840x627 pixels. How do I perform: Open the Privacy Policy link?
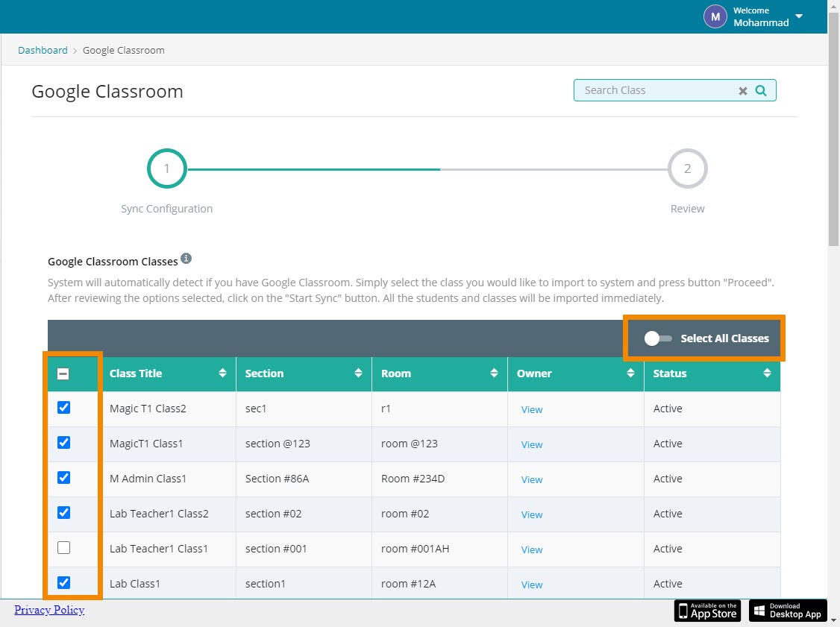49,610
